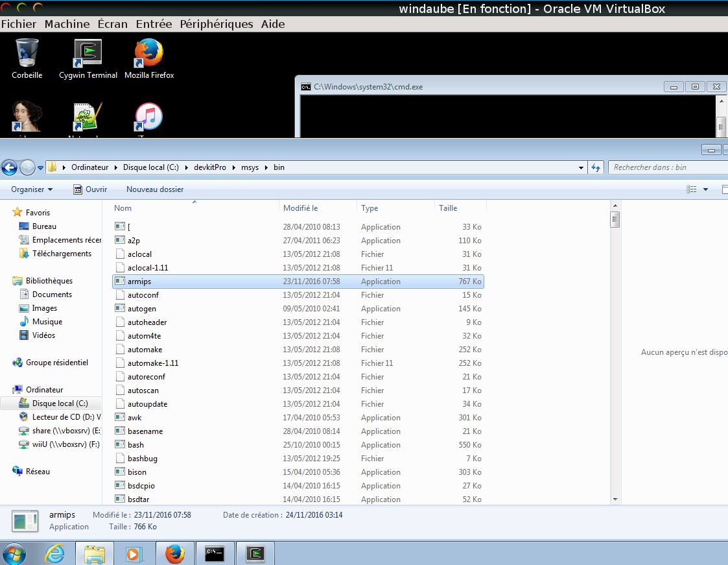Open the view options dropdown arrow
This screenshot has height=565, width=728.
point(706,189)
